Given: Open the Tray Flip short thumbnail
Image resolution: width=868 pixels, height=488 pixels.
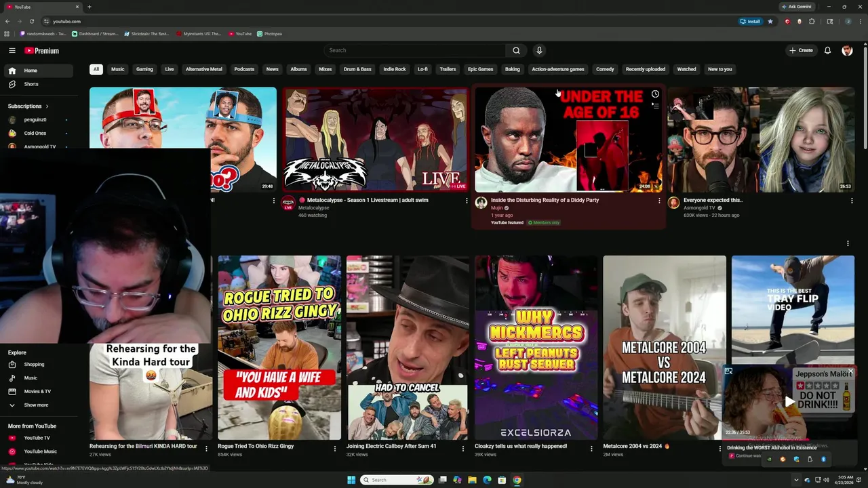Looking at the screenshot, I should pos(793,309).
